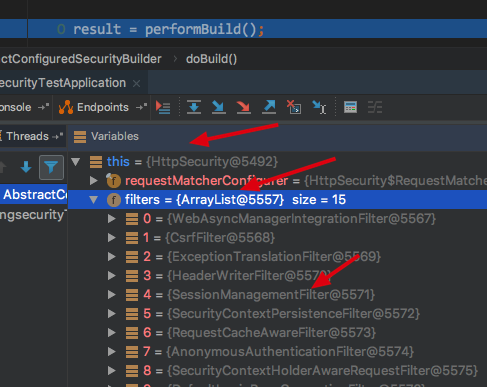Select the {AnonymousAuthenticationFilter@5574} entry

pyautogui.click(x=290, y=352)
